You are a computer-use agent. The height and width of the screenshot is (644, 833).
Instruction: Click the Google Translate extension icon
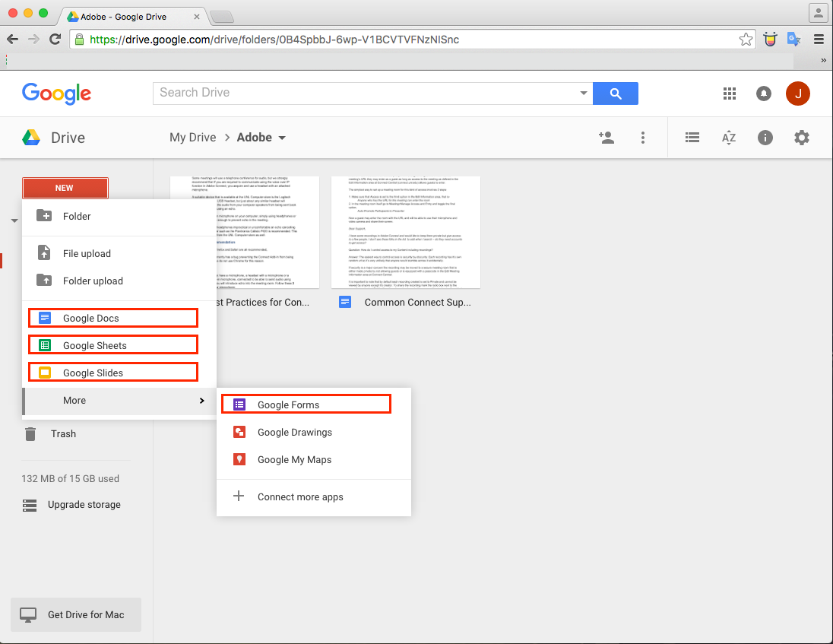tap(793, 40)
